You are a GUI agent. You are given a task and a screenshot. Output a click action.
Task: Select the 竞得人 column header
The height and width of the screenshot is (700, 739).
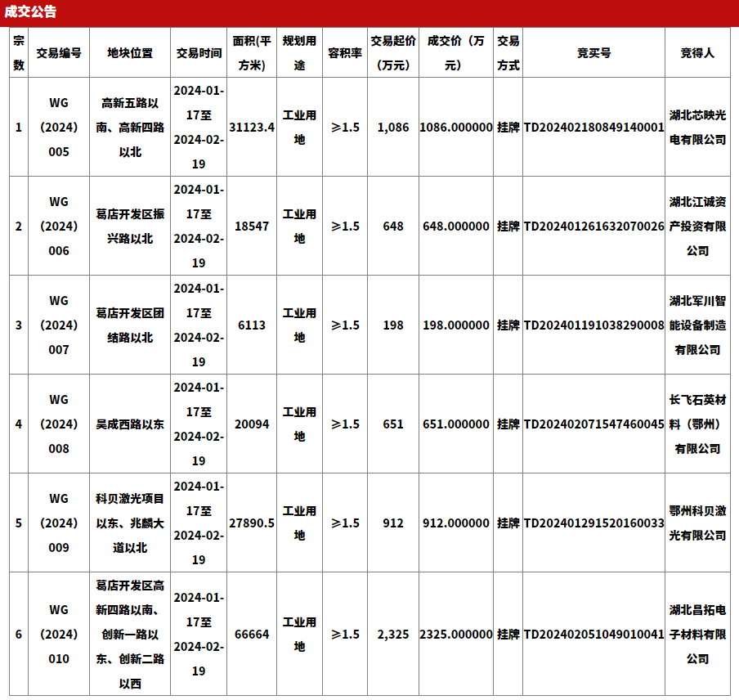click(x=697, y=53)
